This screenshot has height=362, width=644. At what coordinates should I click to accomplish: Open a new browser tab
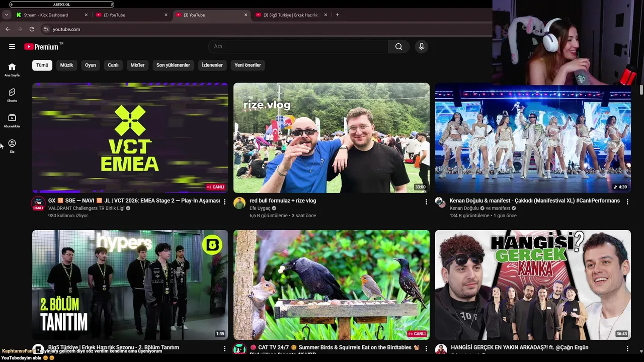click(x=337, y=15)
